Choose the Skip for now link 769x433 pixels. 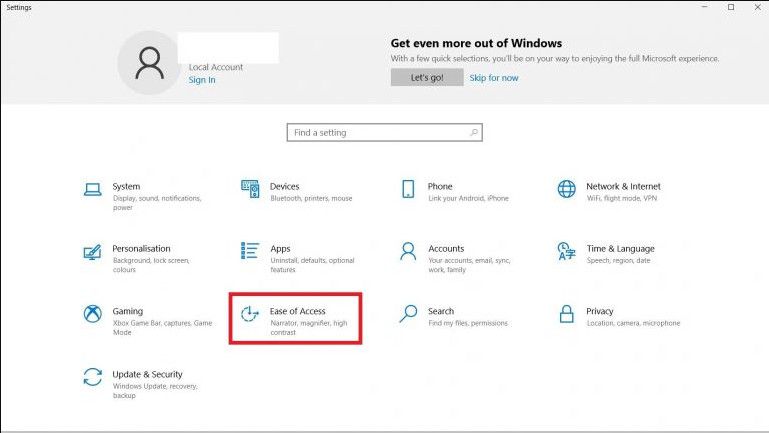(x=494, y=78)
